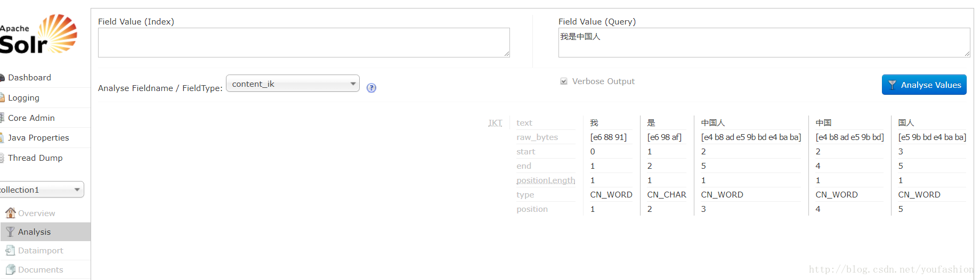
Task: Click inside Field Value (Index) text area
Action: coord(304,43)
